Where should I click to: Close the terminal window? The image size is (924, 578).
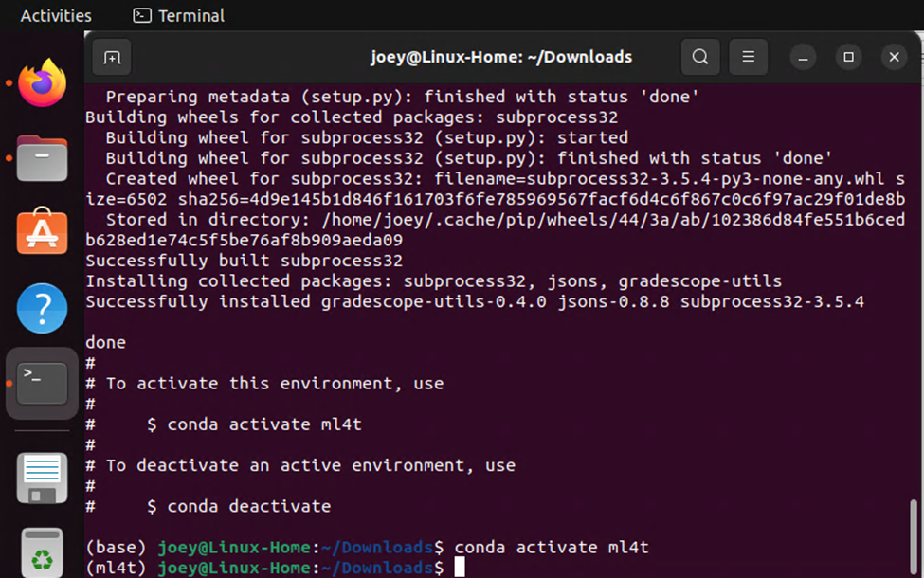894,57
